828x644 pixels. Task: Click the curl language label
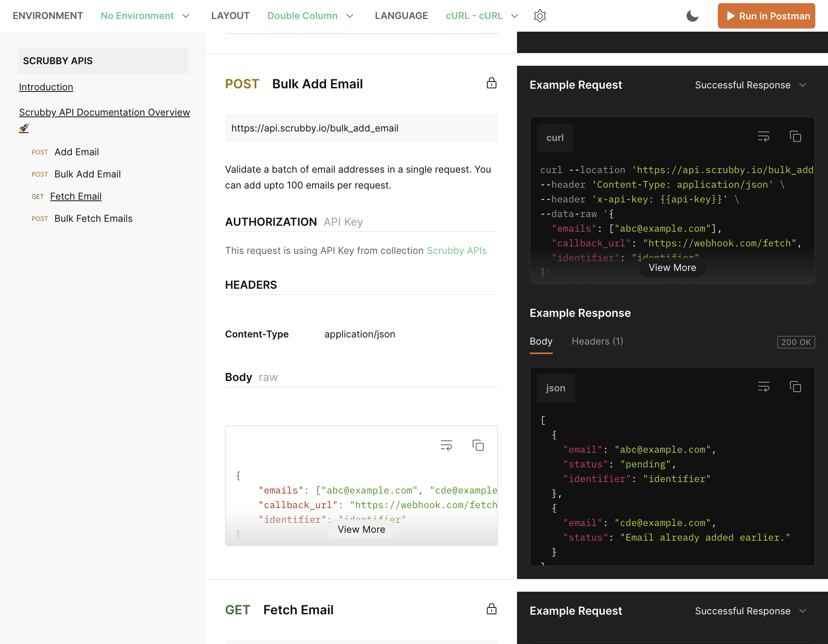click(x=555, y=138)
